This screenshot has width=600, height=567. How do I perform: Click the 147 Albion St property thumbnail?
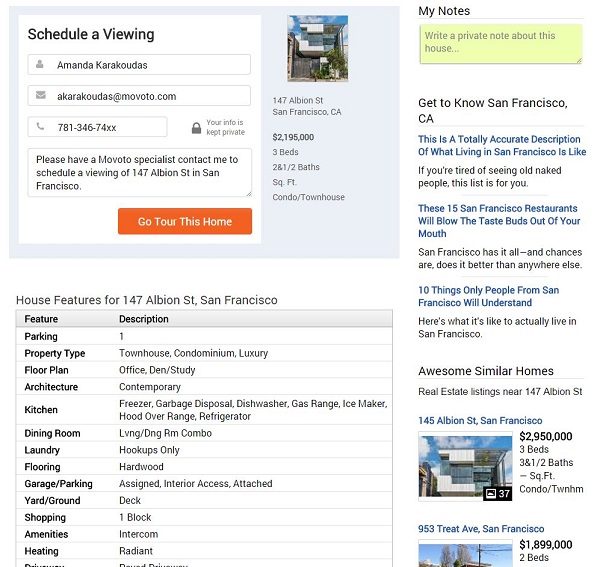tap(318, 48)
